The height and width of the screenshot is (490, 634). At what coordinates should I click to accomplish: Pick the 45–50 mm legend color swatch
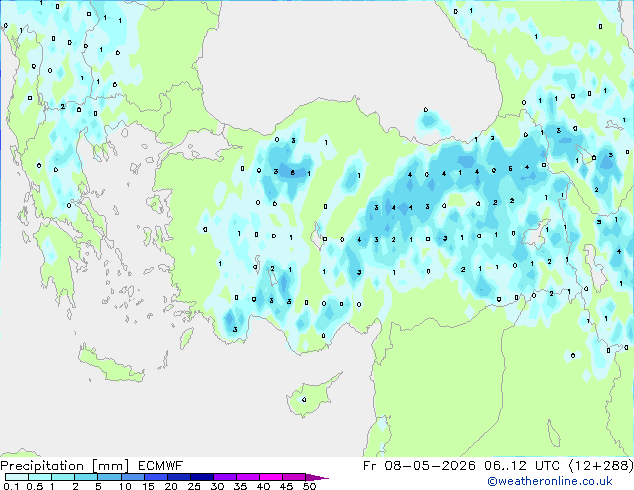(294, 477)
